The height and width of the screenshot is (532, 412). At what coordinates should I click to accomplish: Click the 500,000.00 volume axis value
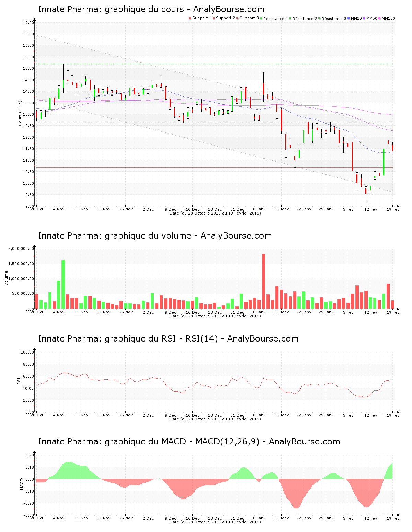coord(23,294)
